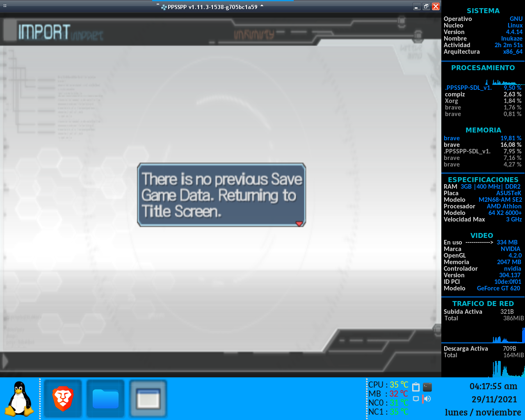Open the clipboard manager tray icon
The width and height of the screenshot is (525, 420).
click(x=416, y=387)
